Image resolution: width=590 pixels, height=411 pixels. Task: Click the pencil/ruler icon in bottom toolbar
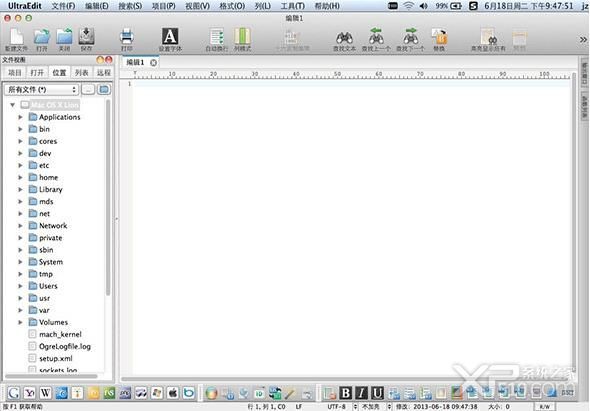[290, 393]
